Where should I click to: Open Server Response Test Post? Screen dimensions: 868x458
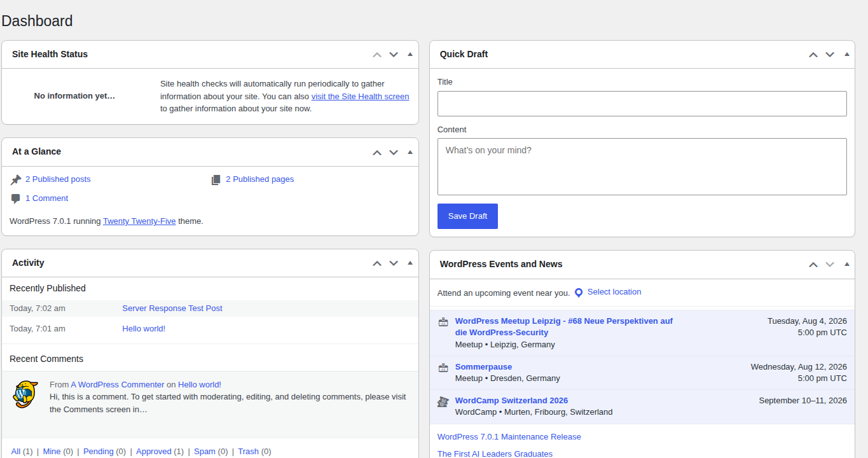[x=172, y=309]
